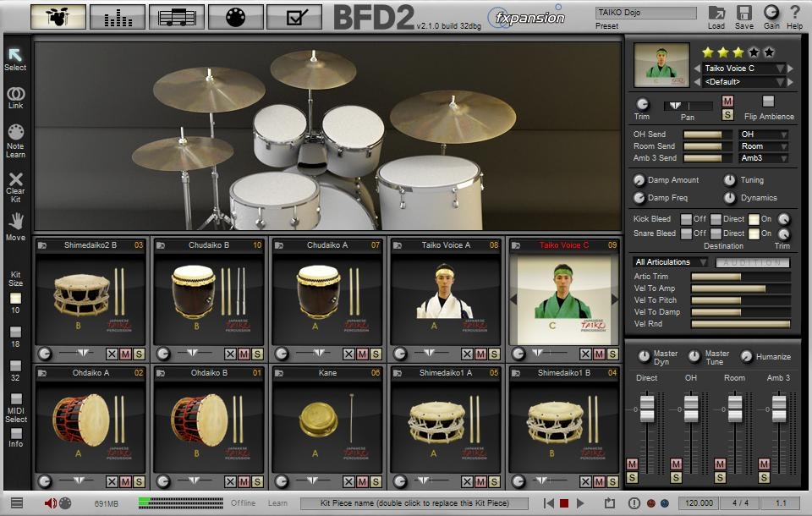Viewport: 812px width, 516px height.
Task: Open the OH send destination dropdown
Action: [x=764, y=134]
